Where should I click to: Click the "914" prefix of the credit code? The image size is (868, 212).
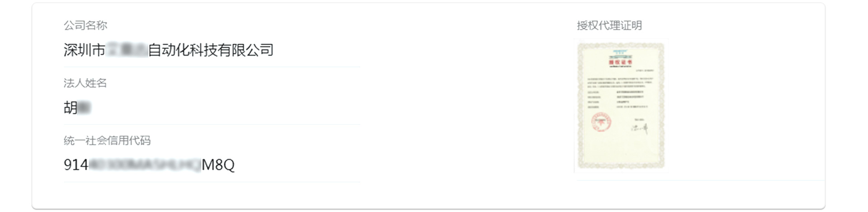pyautogui.click(x=76, y=165)
